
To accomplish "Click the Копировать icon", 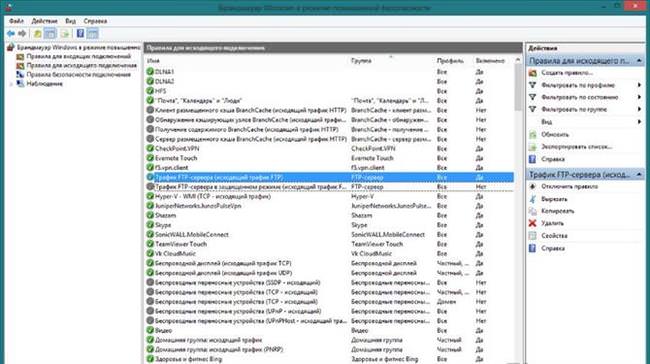I will 533,211.
